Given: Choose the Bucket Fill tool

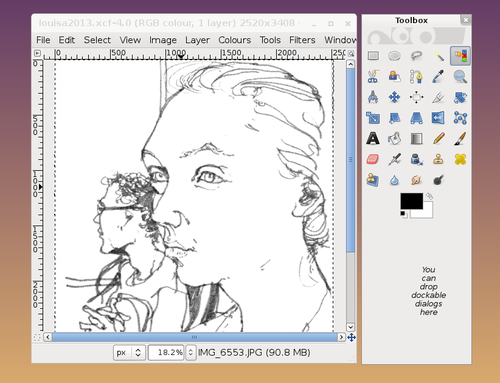Looking at the screenshot, I should 394,138.
